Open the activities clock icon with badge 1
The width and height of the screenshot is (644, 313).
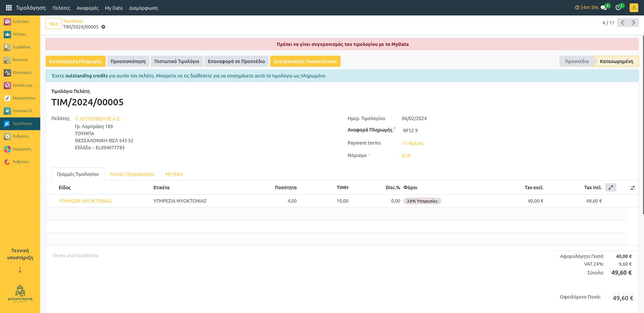(x=619, y=7)
